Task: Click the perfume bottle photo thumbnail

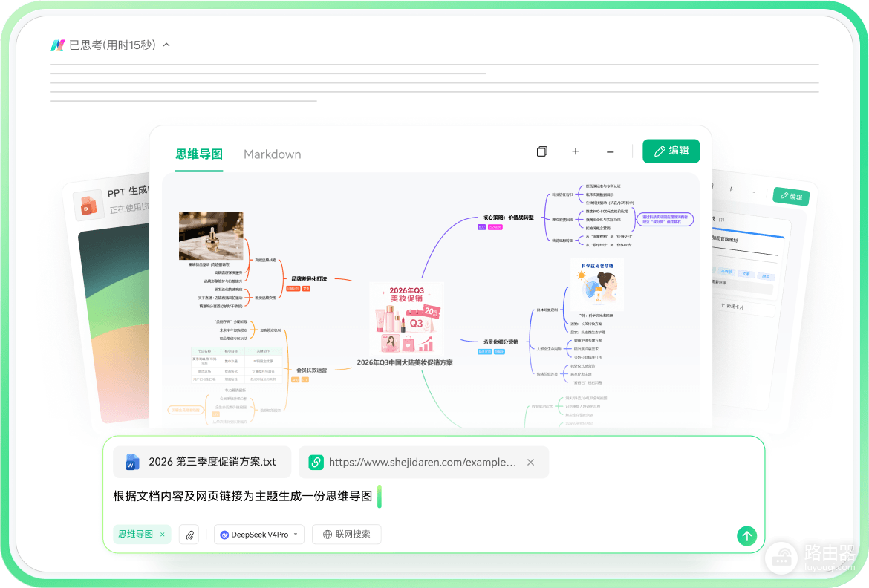Action: [211, 235]
